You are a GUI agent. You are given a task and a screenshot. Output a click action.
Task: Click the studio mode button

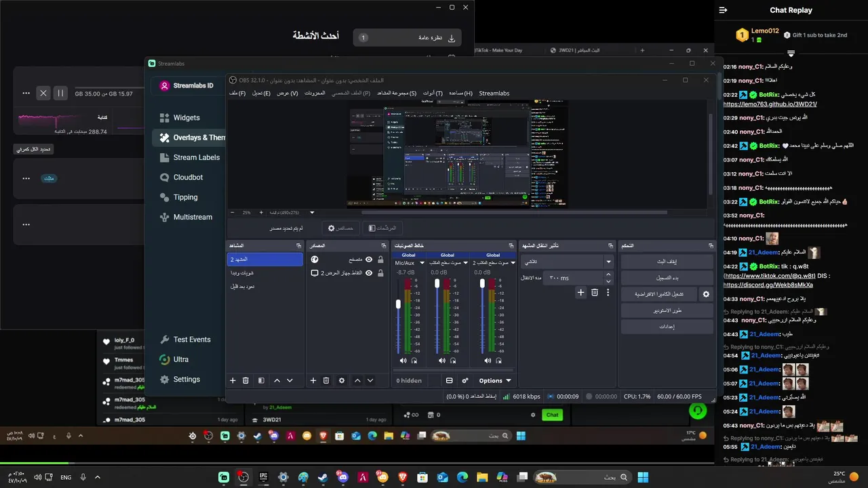pos(667,310)
